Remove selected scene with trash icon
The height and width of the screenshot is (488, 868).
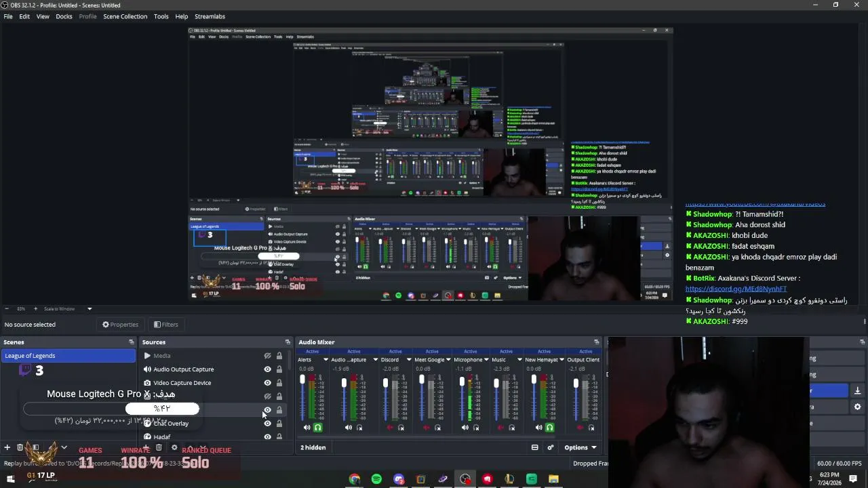(x=20, y=447)
